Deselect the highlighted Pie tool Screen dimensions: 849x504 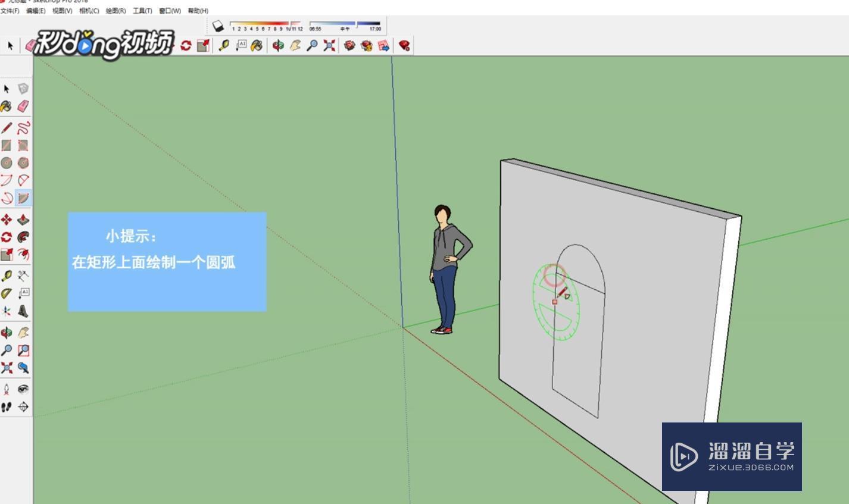pos(23,198)
